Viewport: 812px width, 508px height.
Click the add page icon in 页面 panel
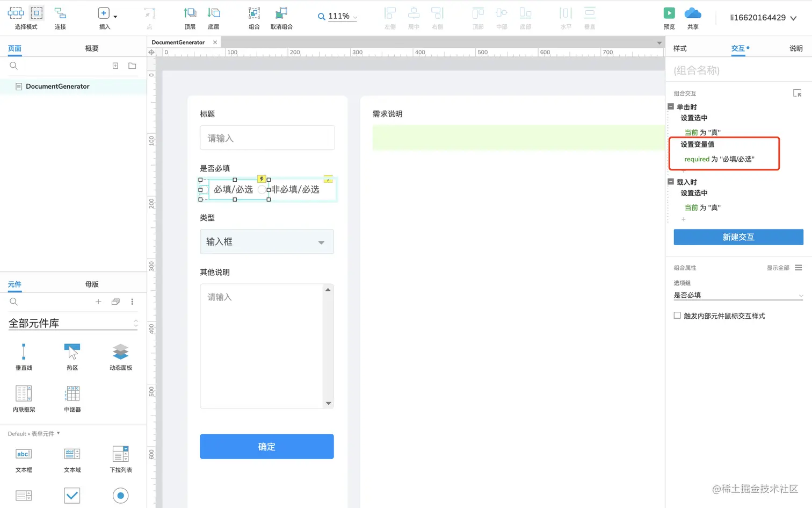[115, 66]
